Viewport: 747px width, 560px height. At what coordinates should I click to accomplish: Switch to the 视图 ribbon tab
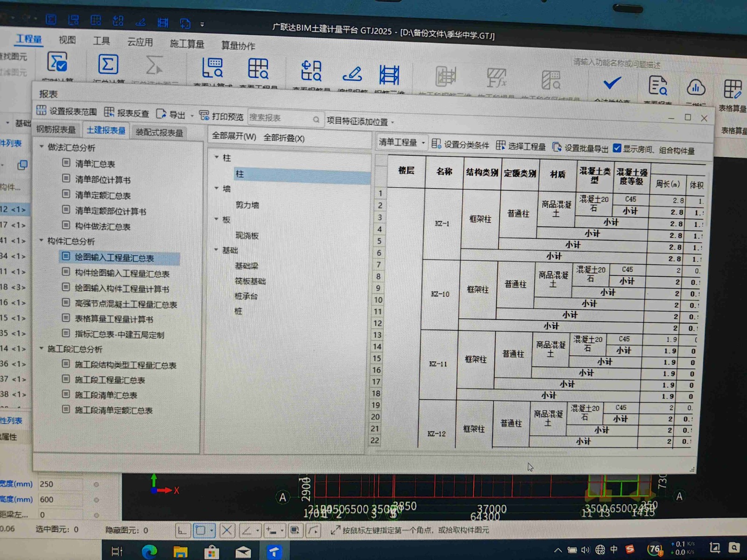[x=67, y=40]
